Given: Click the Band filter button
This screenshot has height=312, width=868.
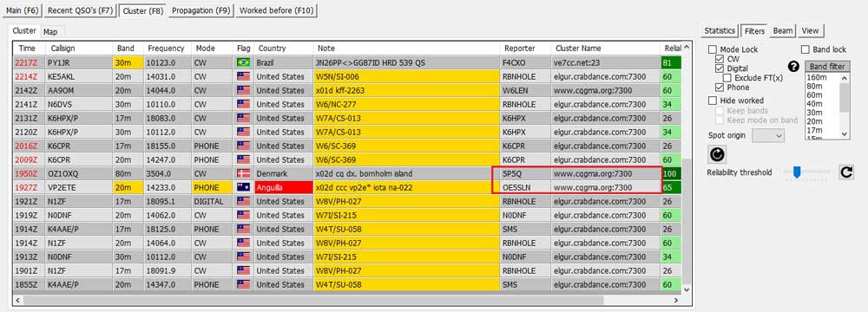Looking at the screenshot, I should (828, 67).
